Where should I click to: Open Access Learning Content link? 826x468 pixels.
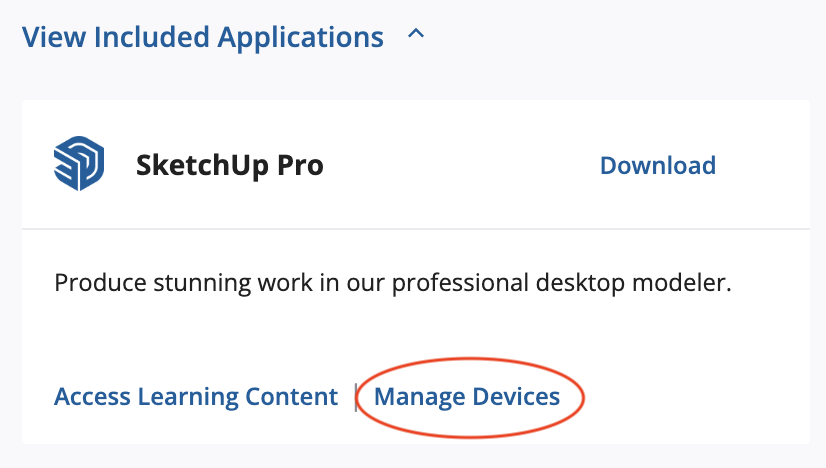pos(196,396)
